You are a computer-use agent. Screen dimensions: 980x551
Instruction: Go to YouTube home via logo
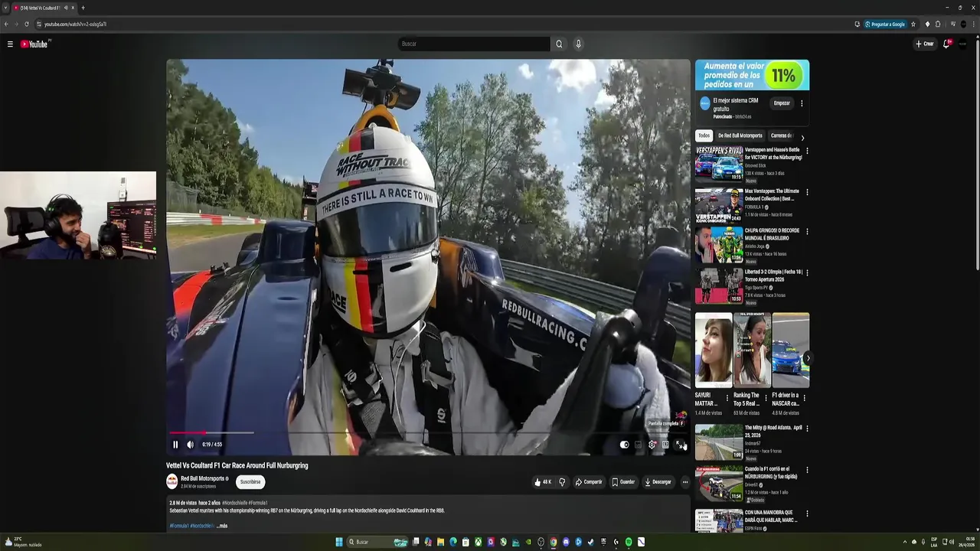34,44
